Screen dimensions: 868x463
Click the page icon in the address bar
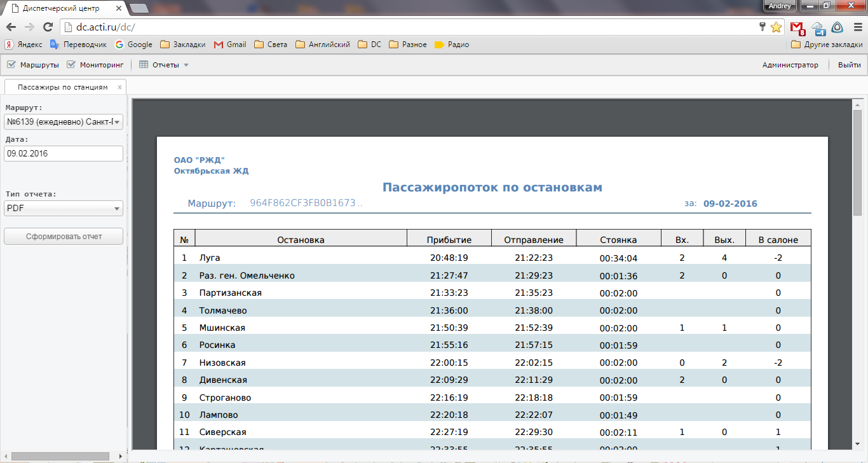pos(68,27)
